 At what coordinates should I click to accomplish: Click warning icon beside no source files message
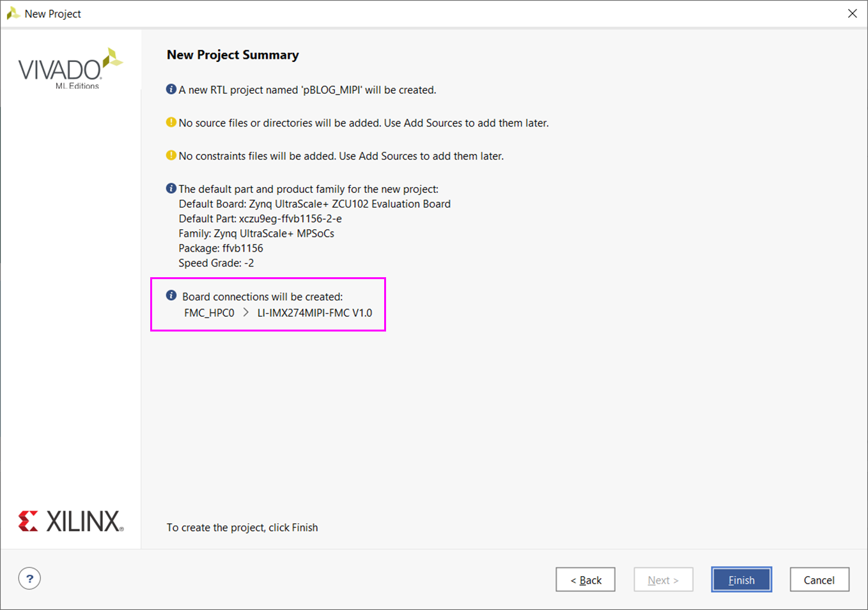click(171, 122)
